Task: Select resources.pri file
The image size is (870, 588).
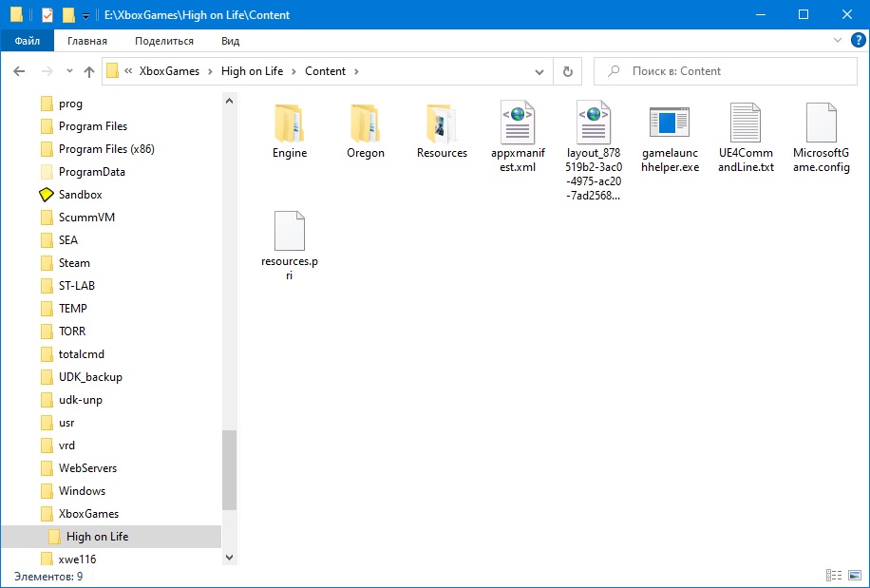Action: (x=289, y=244)
